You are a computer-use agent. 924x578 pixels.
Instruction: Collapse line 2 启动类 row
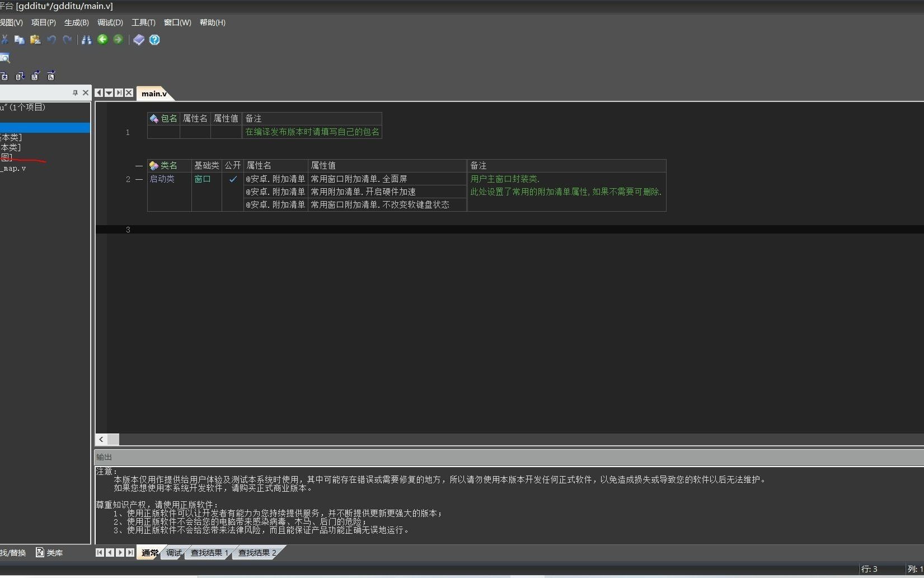pyautogui.click(x=139, y=179)
